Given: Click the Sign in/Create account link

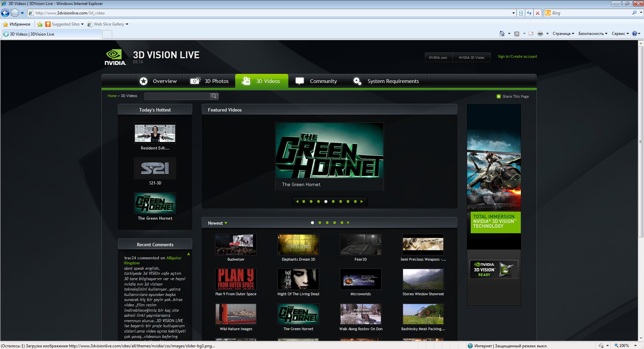Looking at the screenshot, I should (x=517, y=56).
